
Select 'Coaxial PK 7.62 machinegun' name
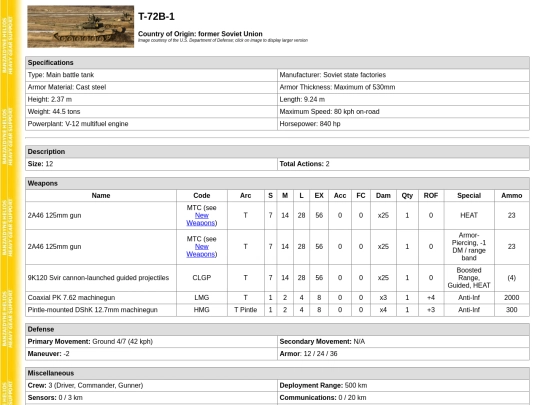point(101,298)
